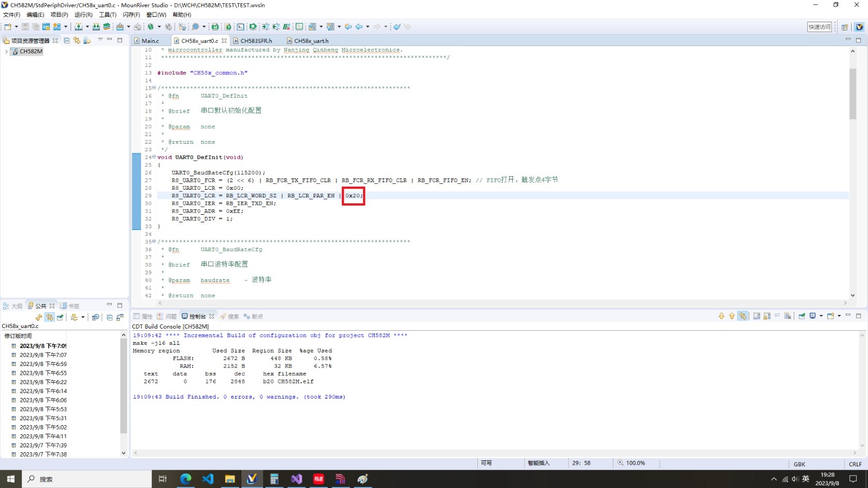Click the Clear Console icon
This screenshot has height=488, width=868.
click(x=788, y=316)
